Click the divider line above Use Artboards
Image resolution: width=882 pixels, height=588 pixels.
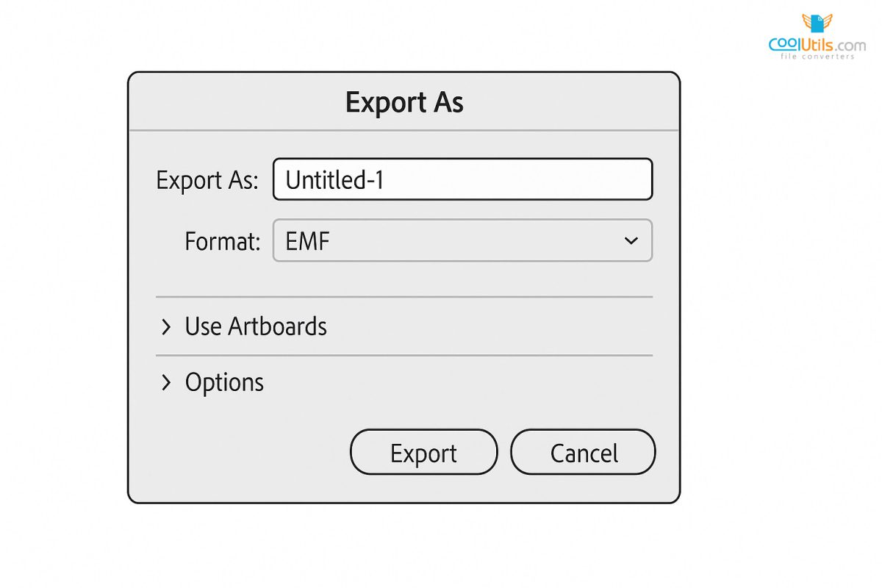(x=404, y=297)
